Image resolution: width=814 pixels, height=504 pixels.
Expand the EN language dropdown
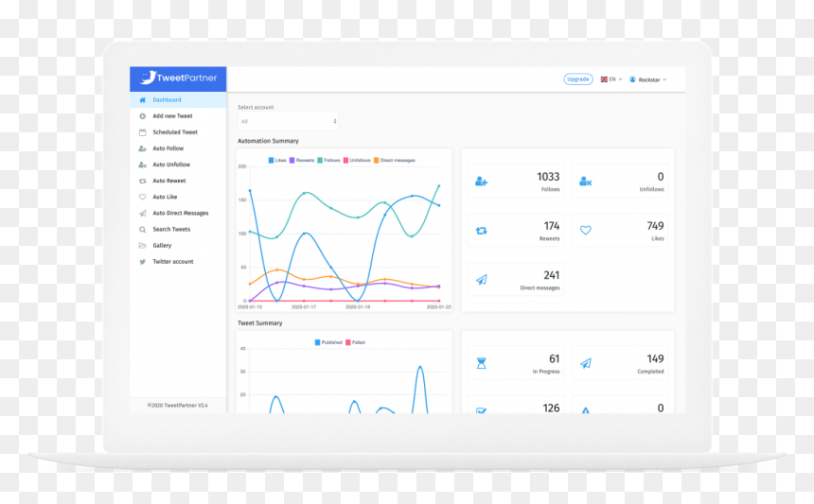(x=611, y=79)
